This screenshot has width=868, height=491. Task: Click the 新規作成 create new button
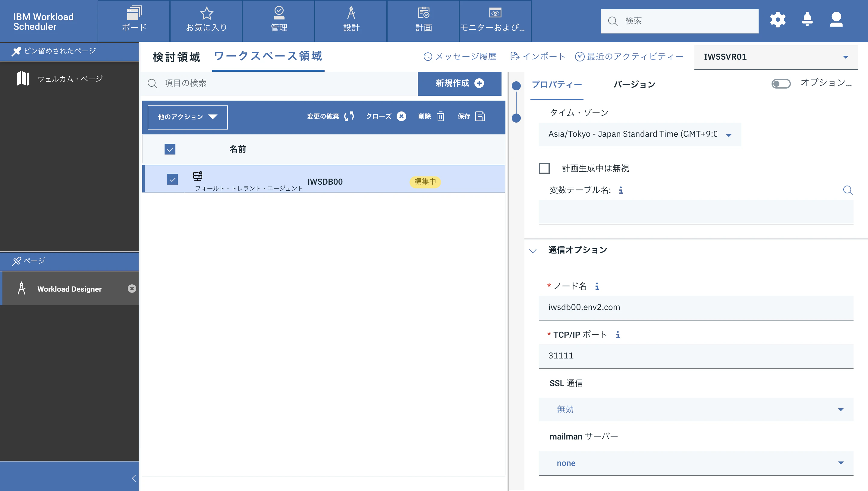[x=460, y=83]
